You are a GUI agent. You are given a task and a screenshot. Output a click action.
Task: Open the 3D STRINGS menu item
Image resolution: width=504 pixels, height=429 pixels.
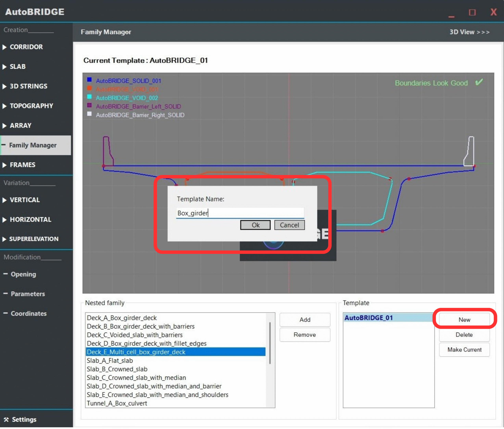[28, 86]
